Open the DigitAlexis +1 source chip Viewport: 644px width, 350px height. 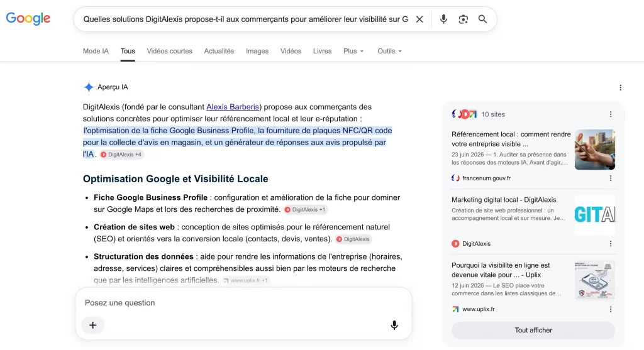point(305,210)
